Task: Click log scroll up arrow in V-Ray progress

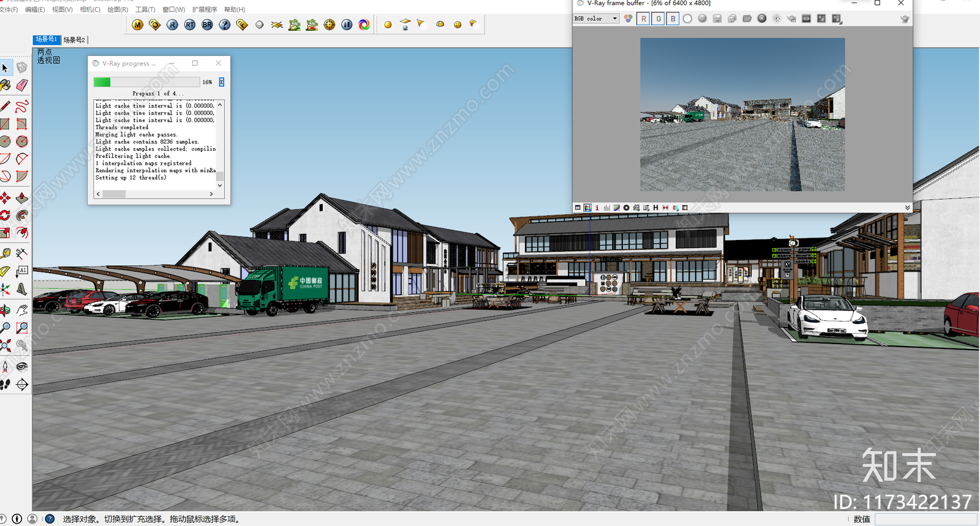Action: (220, 105)
